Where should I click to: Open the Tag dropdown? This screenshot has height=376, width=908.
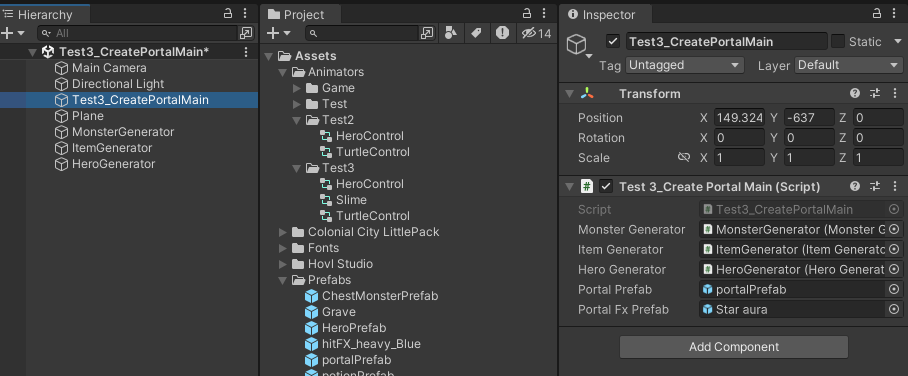click(x=684, y=65)
